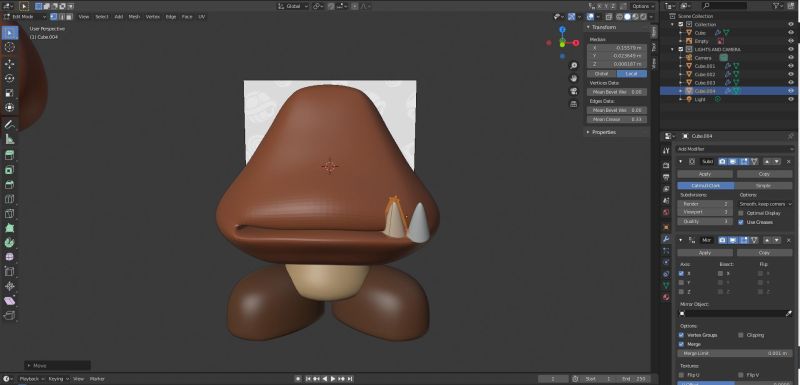800x385 pixels.
Task: Pick the Transform tool
Action: pyautogui.click(x=9, y=107)
